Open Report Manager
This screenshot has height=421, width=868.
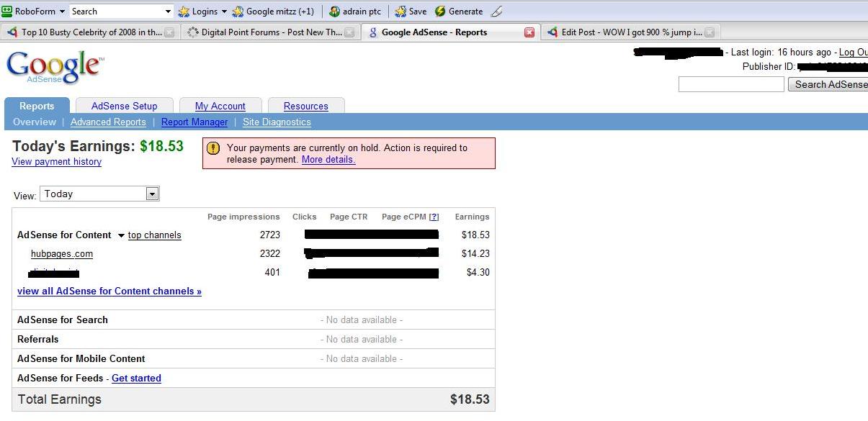point(194,122)
